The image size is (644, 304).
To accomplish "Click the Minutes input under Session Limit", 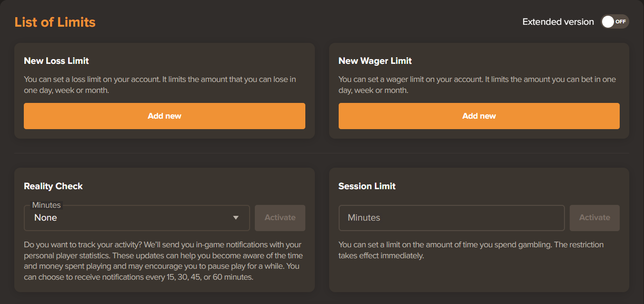I will pyautogui.click(x=451, y=218).
